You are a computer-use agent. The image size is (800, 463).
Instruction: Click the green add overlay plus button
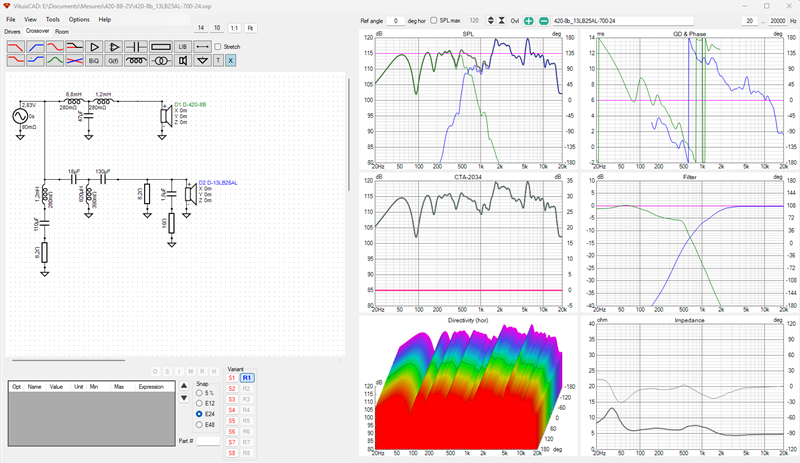coord(529,21)
